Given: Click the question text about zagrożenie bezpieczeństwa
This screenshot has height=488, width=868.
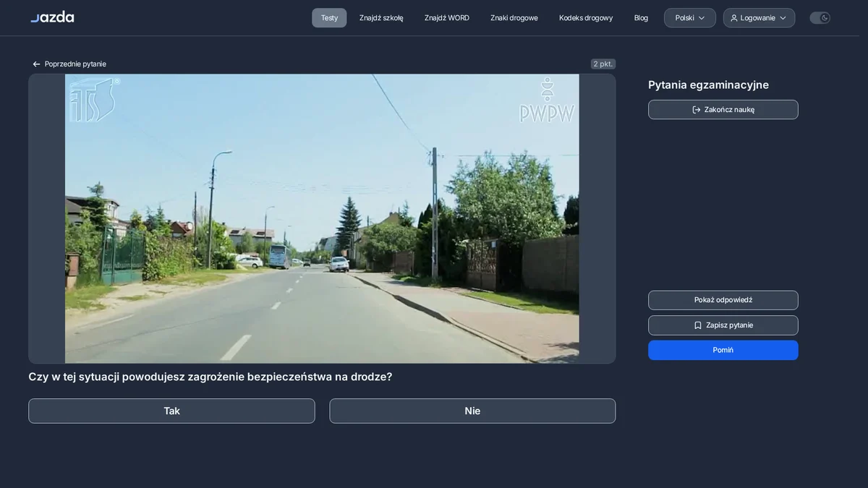Looking at the screenshot, I should coord(210,377).
